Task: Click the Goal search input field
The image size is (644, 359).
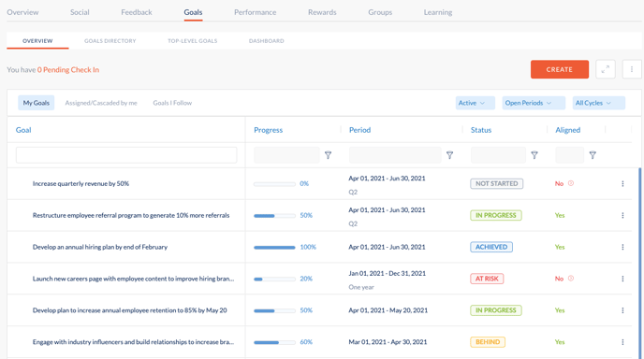Action: coord(126,155)
